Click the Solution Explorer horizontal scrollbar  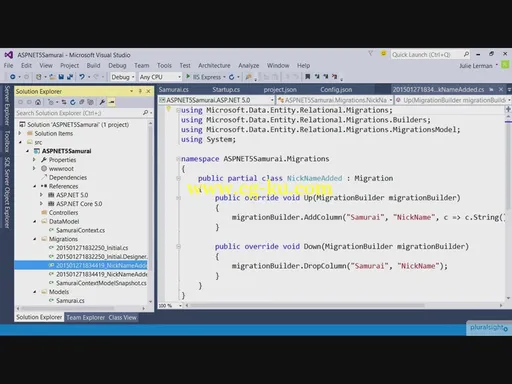(81, 308)
